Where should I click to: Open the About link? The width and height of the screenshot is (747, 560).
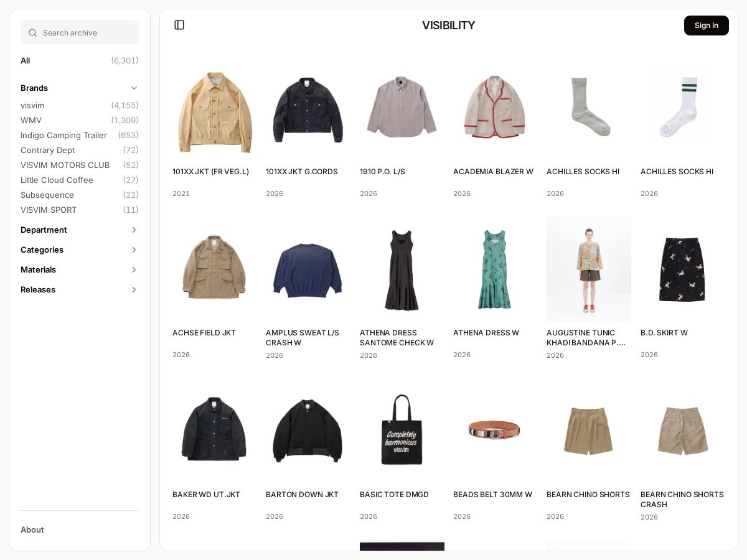pyautogui.click(x=32, y=530)
